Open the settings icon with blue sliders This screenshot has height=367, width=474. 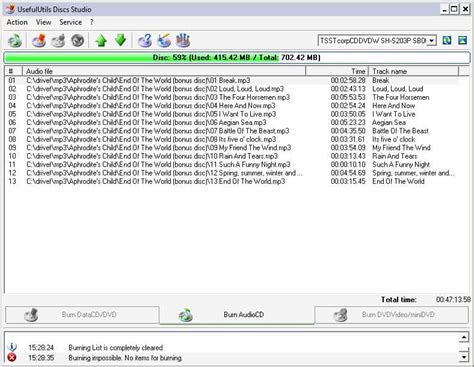coord(183,41)
